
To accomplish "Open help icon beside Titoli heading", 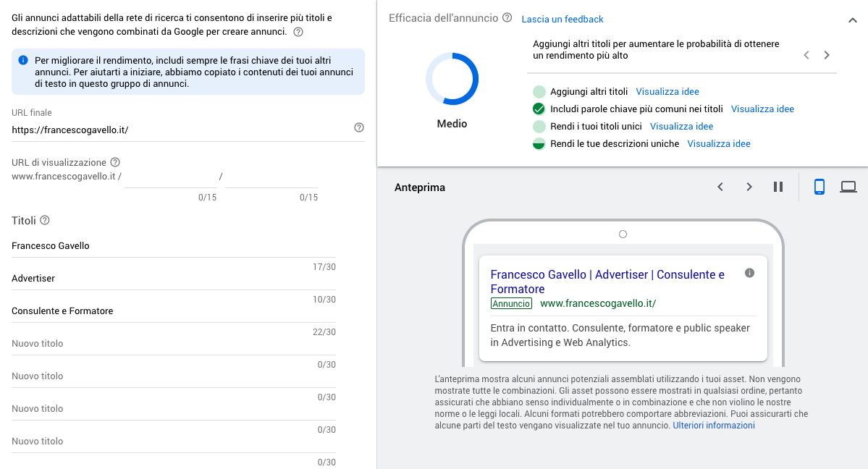I will click(45, 220).
